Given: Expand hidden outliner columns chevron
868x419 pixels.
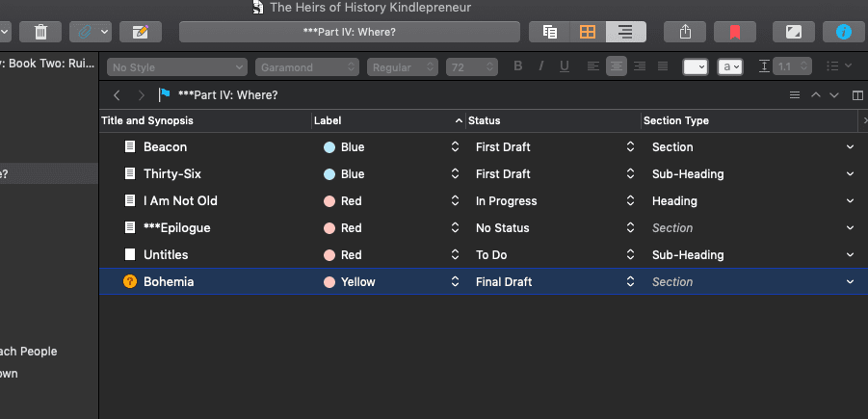Looking at the screenshot, I should click(x=865, y=120).
